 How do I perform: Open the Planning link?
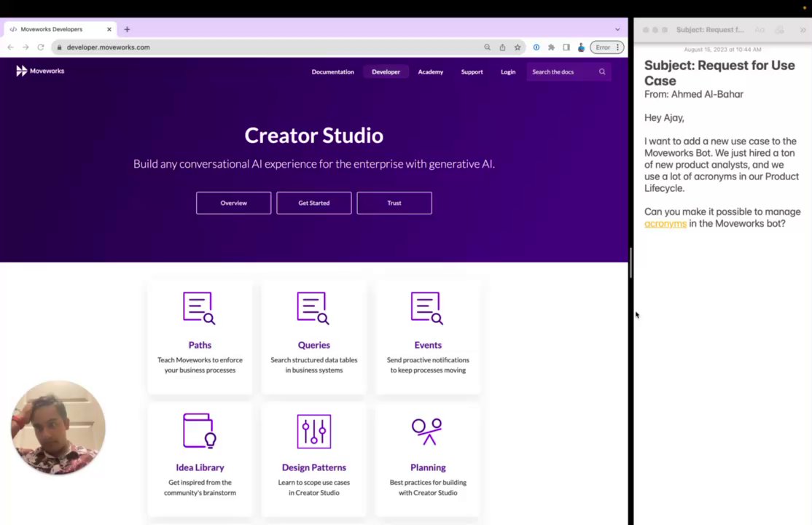pos(428,467)
